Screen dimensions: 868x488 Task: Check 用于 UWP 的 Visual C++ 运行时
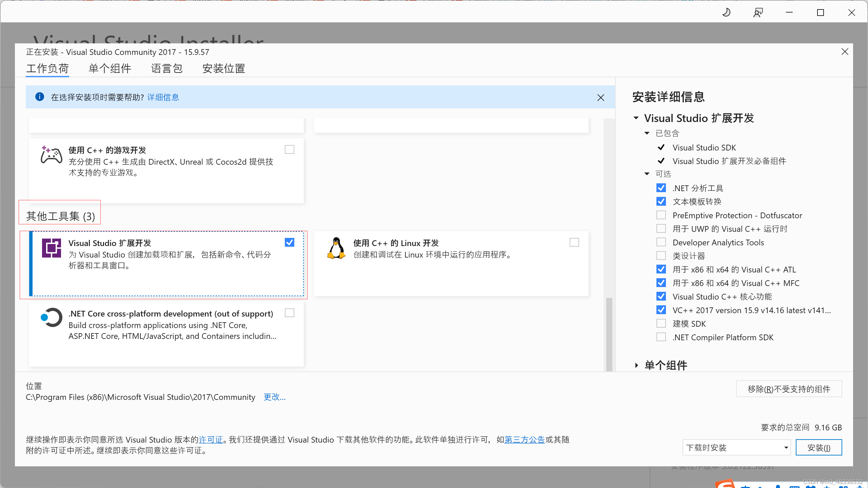661,228
